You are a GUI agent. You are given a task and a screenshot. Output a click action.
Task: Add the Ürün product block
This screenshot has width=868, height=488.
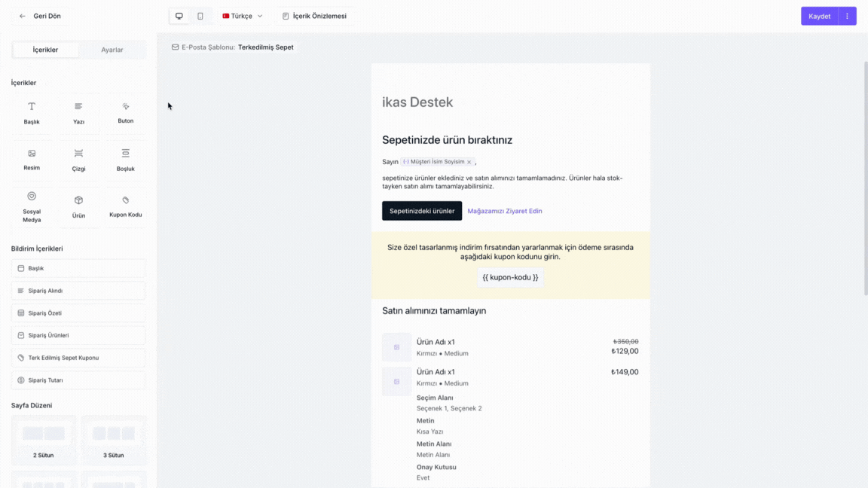point(78,206)
